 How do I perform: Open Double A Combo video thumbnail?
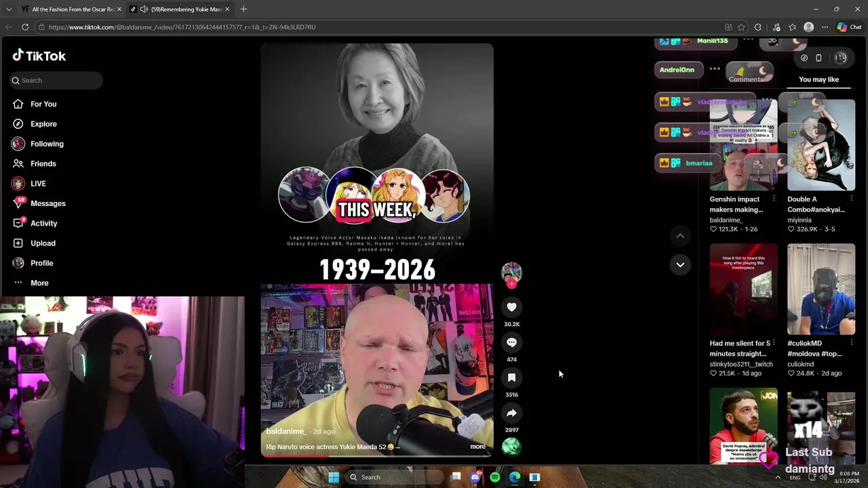pyautogui.click(x=821, y=145)
